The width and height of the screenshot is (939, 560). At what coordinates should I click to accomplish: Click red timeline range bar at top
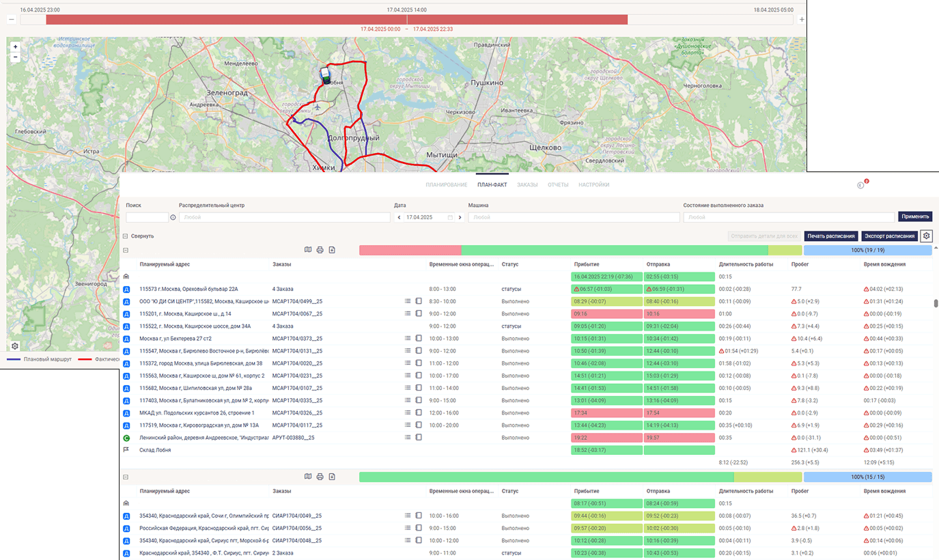tap(337, 20)
